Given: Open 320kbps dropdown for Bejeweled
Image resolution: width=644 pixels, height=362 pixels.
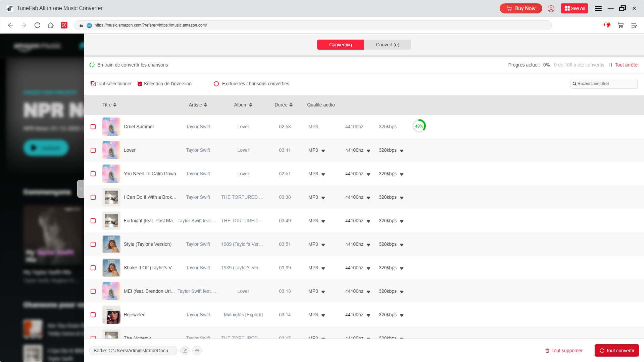Looking at the screenshot, I should coord(402,315).
